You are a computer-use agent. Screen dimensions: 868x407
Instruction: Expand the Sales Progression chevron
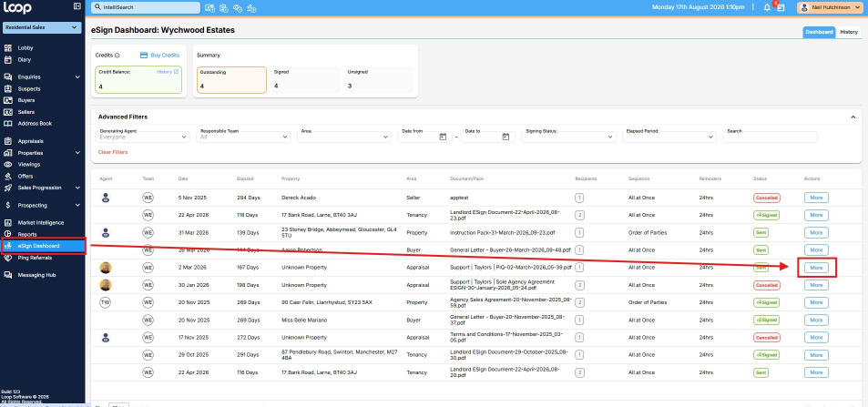(x=77, y=188)
